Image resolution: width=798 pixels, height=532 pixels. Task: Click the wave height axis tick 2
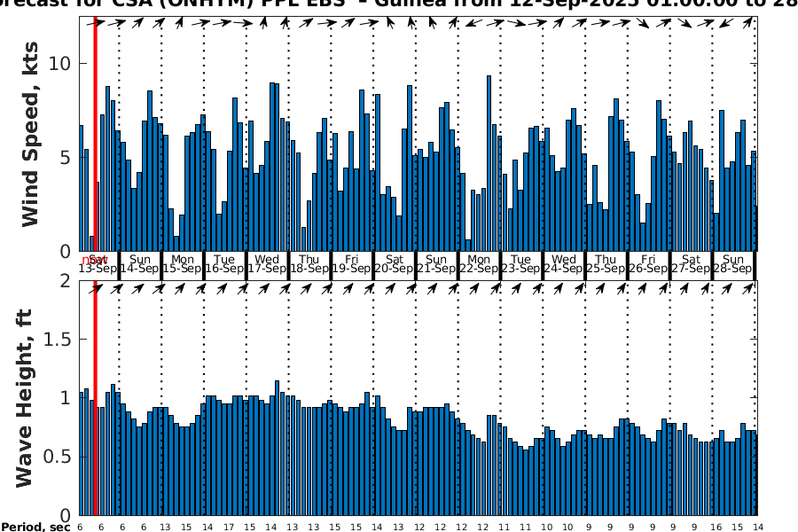(66, 280)
